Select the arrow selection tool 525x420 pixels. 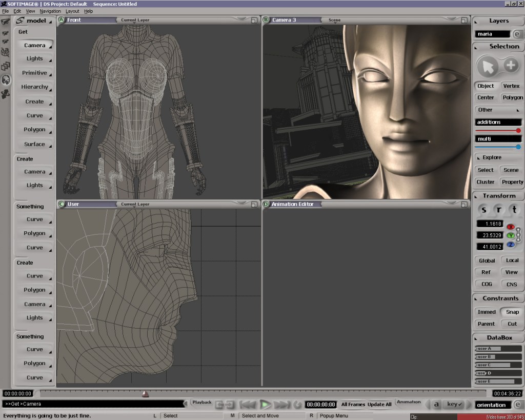[x=489, y=67]
